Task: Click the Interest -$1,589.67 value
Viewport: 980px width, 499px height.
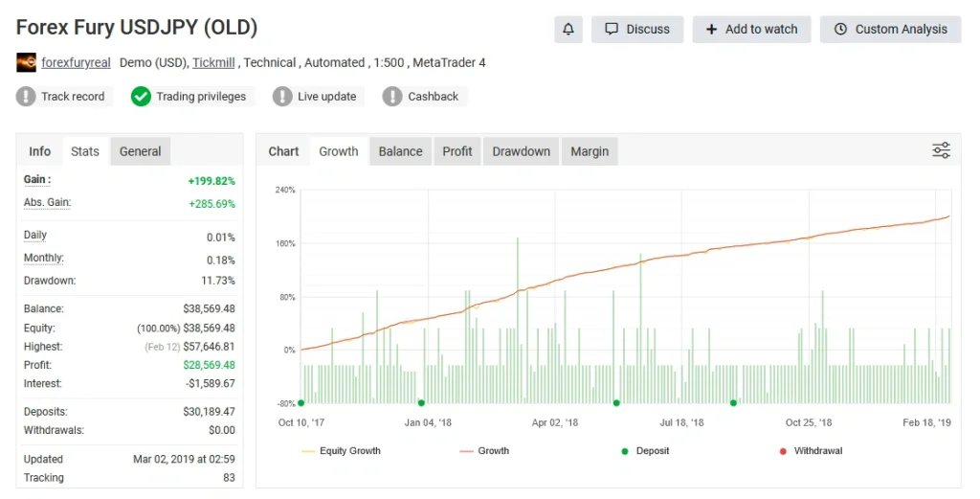Action: (211, 383)
